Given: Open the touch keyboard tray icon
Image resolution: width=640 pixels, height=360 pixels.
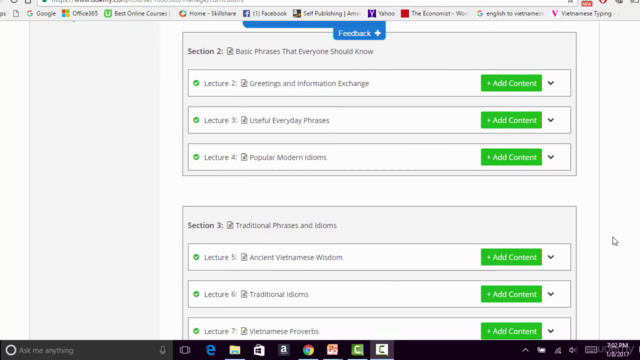Looking at the screenshot, I should (591, 350).
